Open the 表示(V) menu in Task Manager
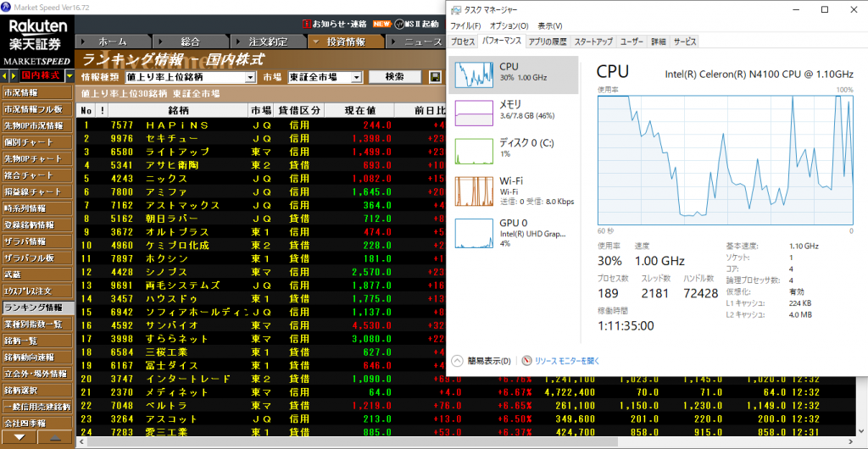The image size is (868, 449). click(x=549, y=26)
